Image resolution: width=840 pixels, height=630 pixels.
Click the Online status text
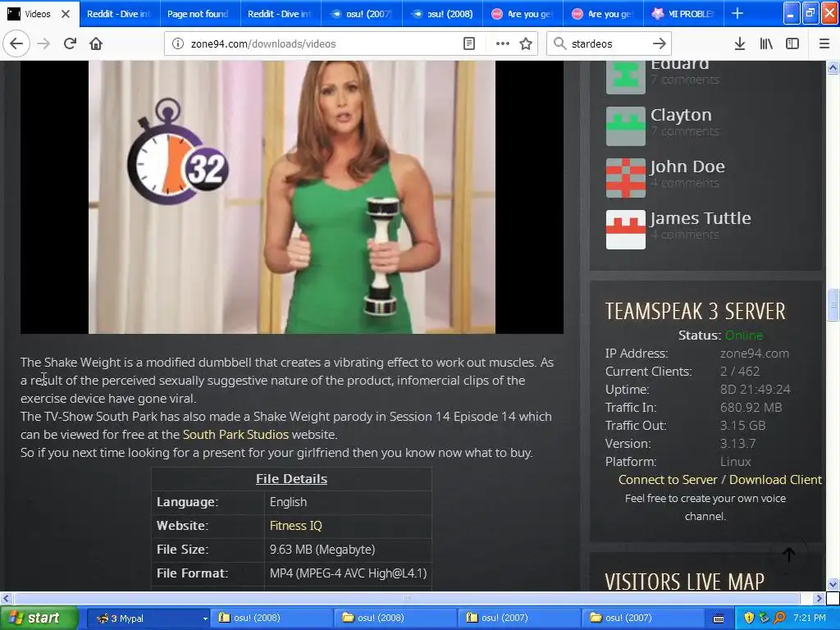(743, 336)
